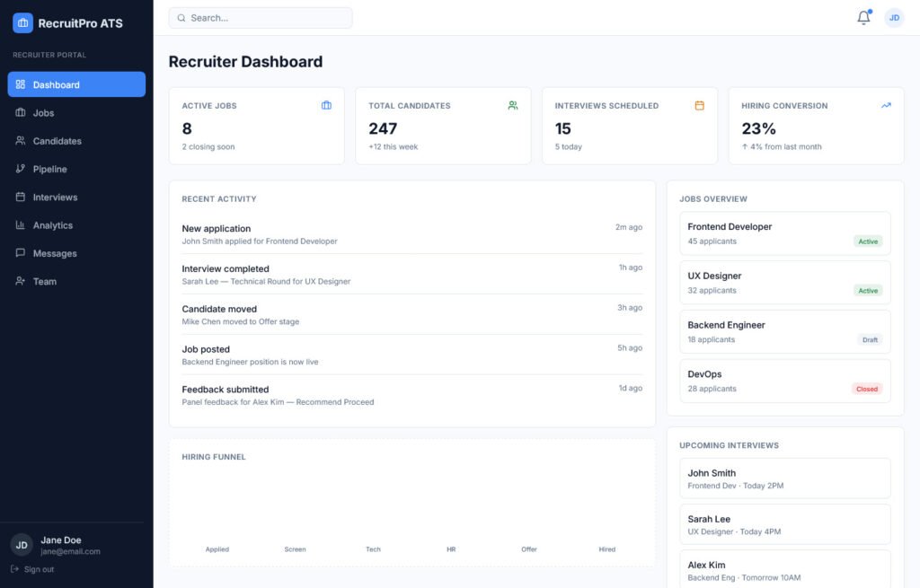Click the calendar icon on Interviews Scheduled card
This screenshot has height=588, width=920.
click(x=699, y=105)
